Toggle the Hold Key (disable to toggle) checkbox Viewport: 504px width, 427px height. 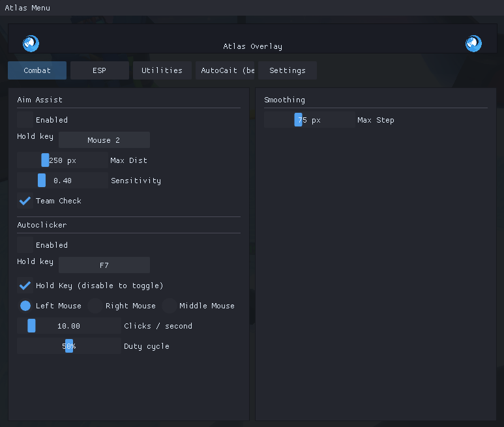(x=25, y=286)
